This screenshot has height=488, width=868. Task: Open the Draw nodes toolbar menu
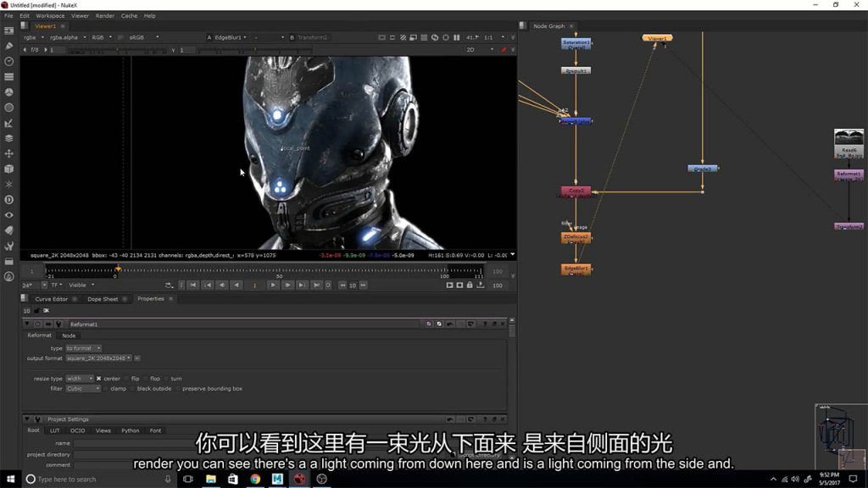coord(8,46)
